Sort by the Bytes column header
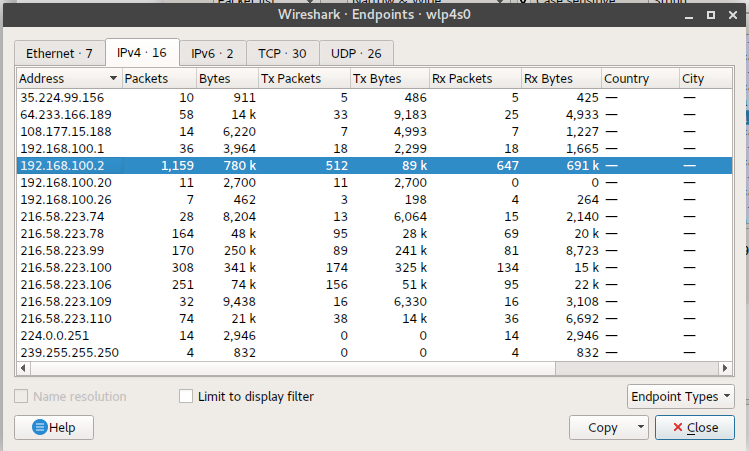This screenshot has width=749, height=451. pos(214,79)
